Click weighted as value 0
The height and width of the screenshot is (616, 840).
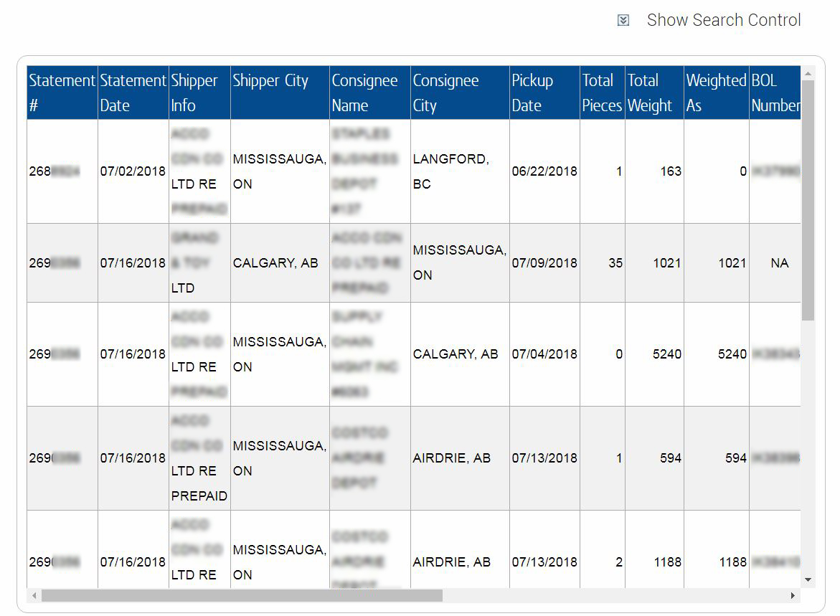point(743,171)
